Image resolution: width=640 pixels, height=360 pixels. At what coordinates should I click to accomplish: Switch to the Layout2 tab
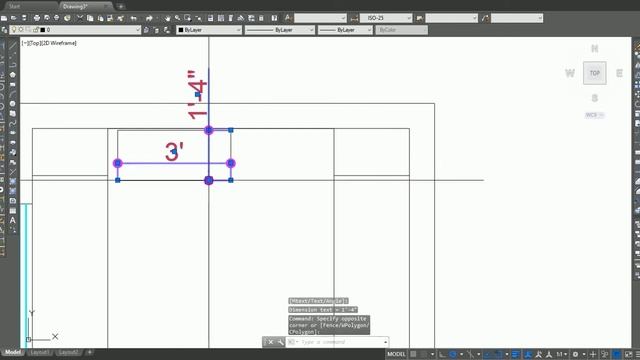click(68, 352)
